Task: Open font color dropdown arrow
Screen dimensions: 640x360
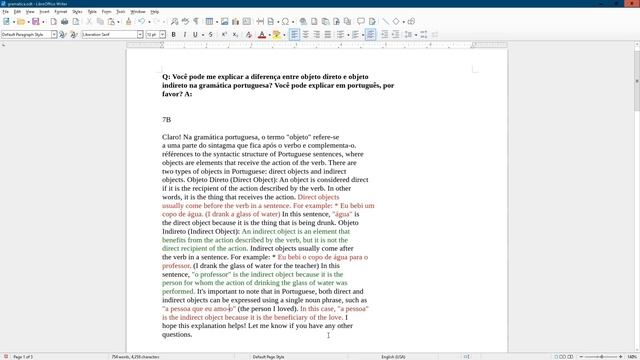Action: click(x=269, y=35)
